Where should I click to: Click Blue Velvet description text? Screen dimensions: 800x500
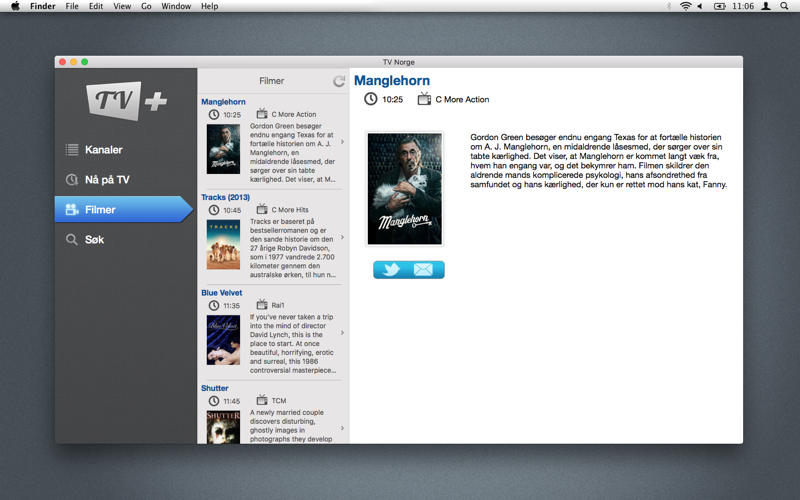(293, 343)
